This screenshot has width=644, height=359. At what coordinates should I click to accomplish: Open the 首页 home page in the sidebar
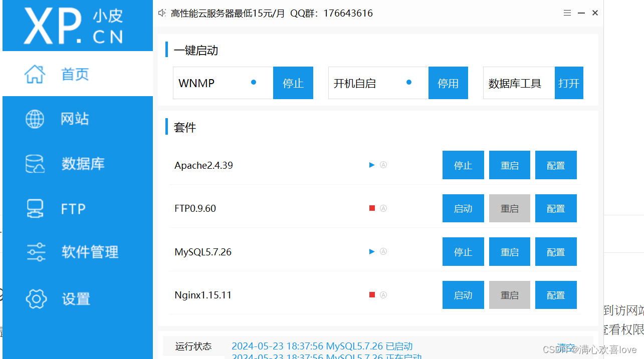point(78,74)
